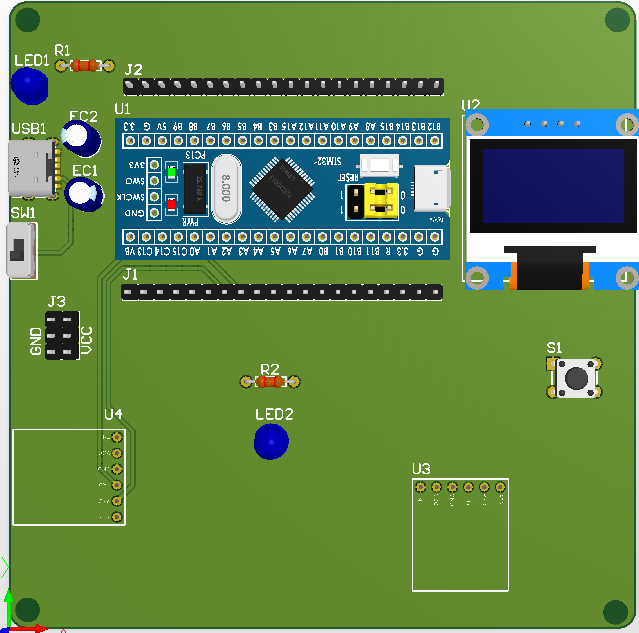Click the SW1 slide switch
This screenshot has height=633, width=639.
[x=21, y=251]
